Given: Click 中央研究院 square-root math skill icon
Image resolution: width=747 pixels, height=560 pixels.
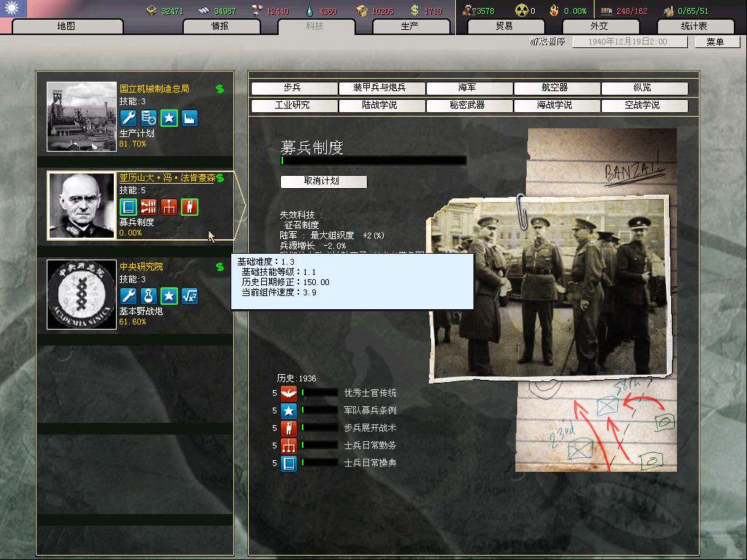Looking at the screenshot, I should click(x=190, y=296).
